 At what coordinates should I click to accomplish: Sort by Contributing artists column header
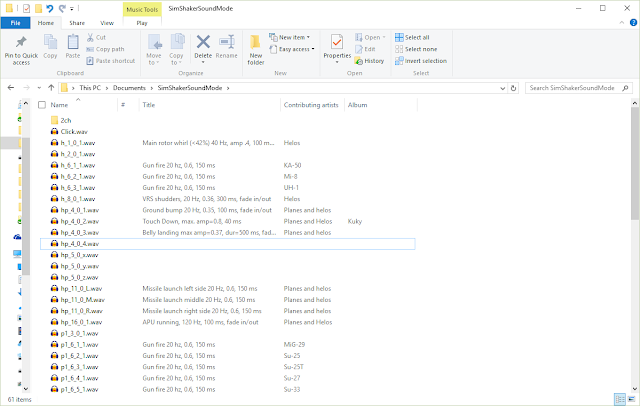(312, 105)
